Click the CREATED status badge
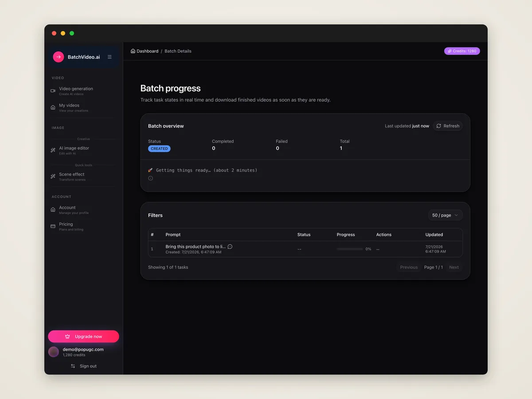This screenshot has width=532, height=399. (x=159, y=149)
